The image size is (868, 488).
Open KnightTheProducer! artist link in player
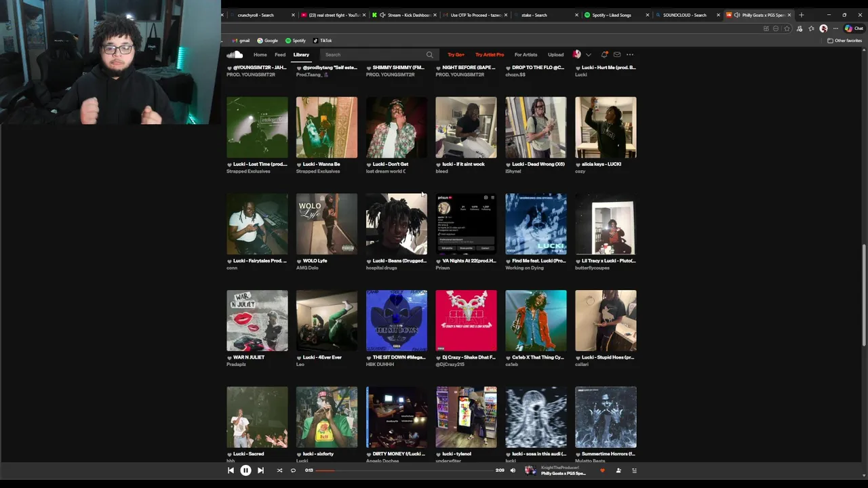point(559,468)
